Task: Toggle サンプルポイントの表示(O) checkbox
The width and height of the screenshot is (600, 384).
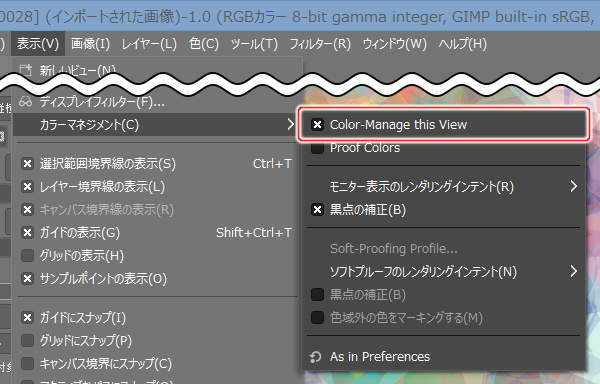Action: coord(28,278)
